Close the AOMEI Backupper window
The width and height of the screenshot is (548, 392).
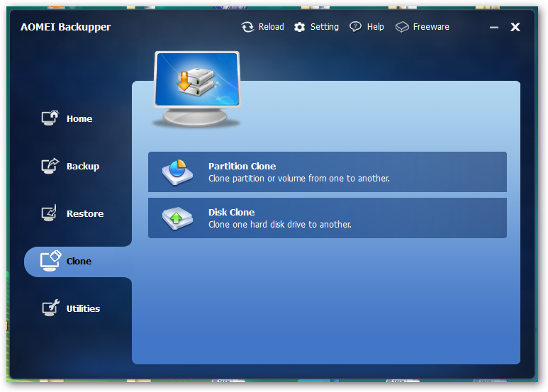coord(515,27)
